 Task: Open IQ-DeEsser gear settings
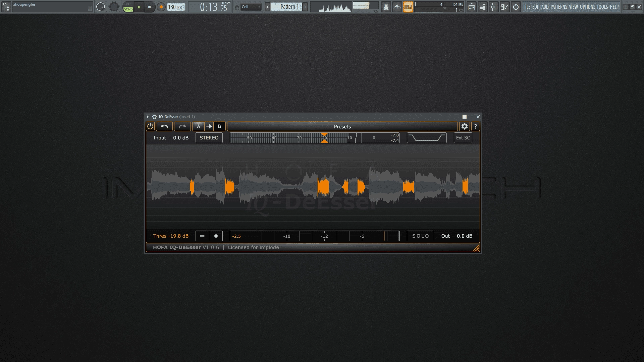click(464, 126)
